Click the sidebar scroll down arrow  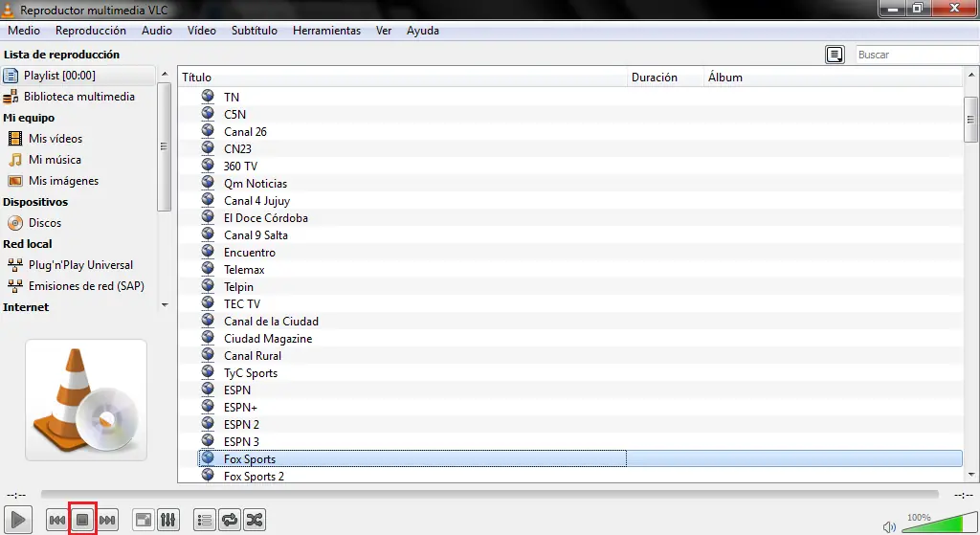[165, 305]
